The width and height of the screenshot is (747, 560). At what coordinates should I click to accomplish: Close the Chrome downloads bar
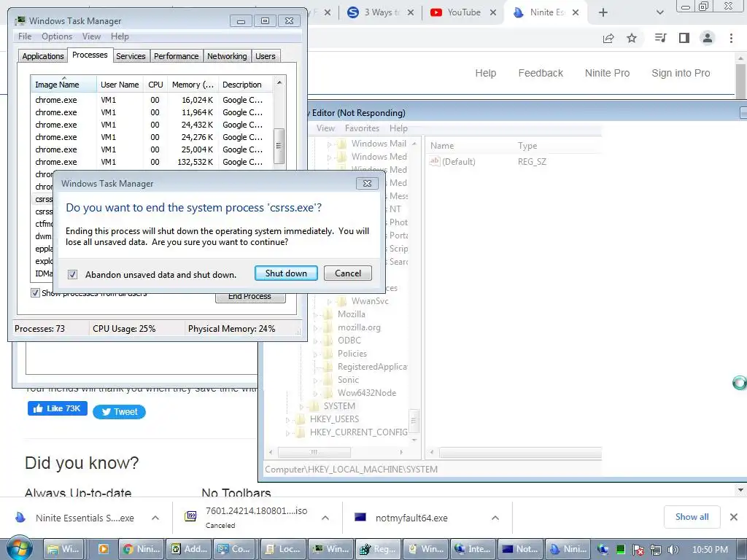tap(734, 517)
